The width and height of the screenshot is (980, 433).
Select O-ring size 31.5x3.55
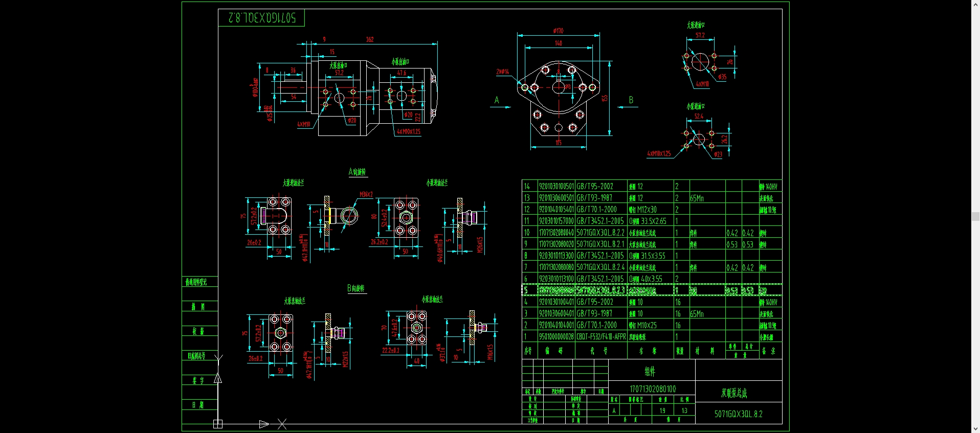click(x=653, y=256)
